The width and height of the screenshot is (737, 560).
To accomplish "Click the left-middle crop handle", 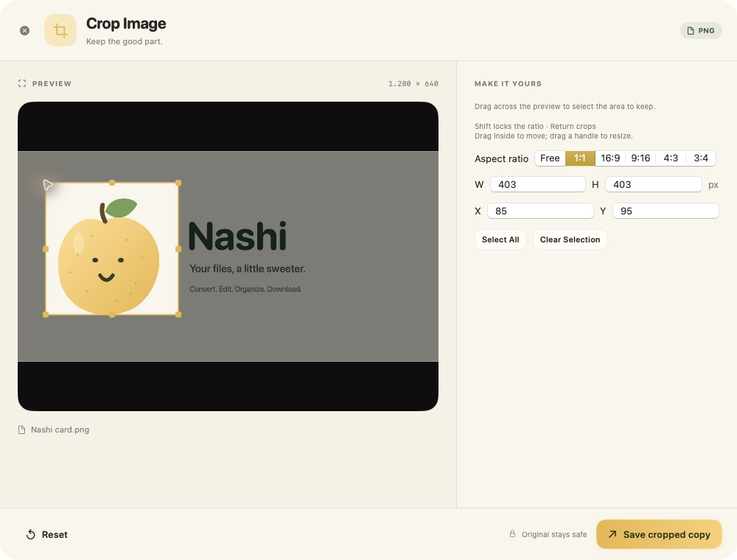I will point(46,249).
